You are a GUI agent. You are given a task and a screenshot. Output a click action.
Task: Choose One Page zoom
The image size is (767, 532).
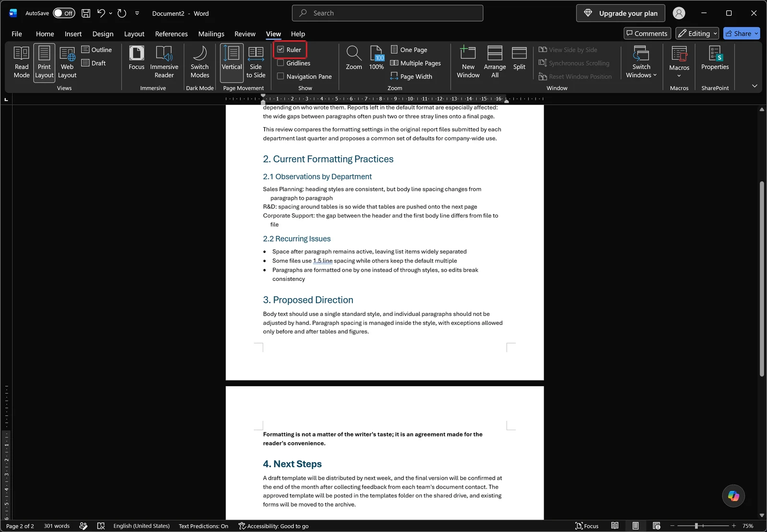click(409, 49)
